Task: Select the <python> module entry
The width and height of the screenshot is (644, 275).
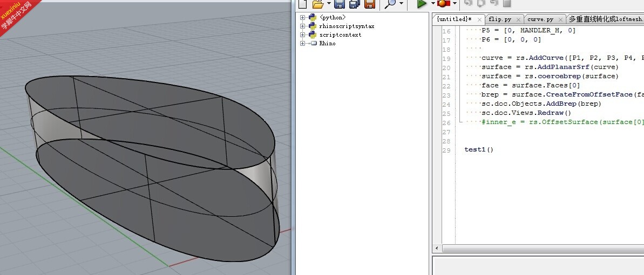Action: (333, 17)
